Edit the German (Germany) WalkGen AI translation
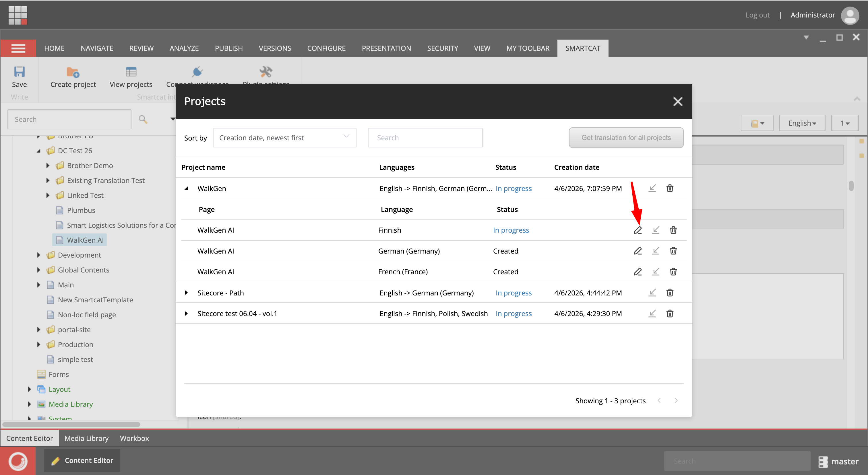The height and width of the screenshot is (475, 868). 638,251
